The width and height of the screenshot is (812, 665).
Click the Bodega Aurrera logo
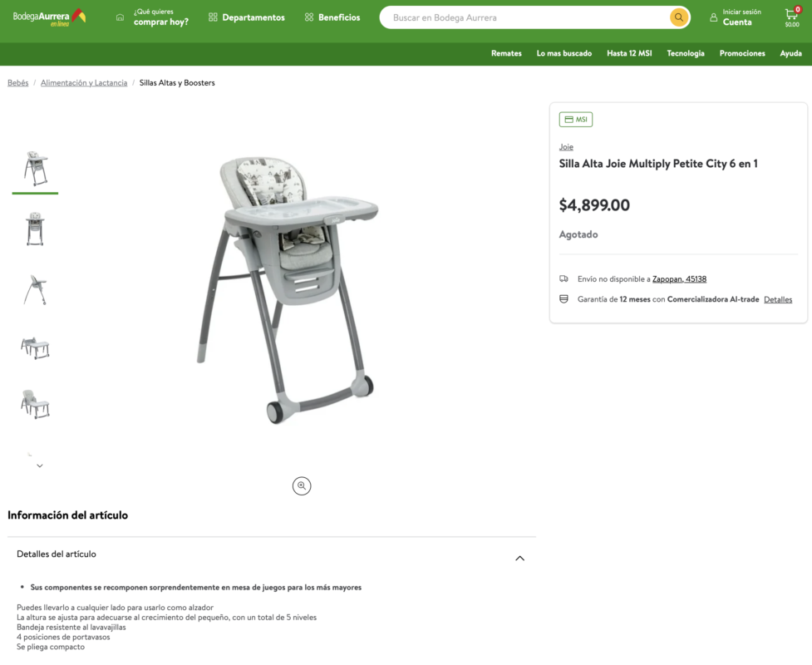pyautogui.click(x=49, y=17)
